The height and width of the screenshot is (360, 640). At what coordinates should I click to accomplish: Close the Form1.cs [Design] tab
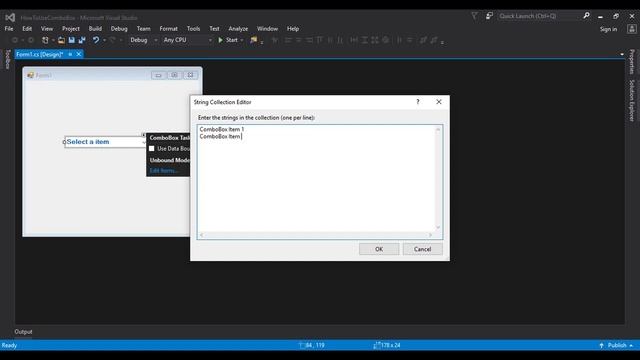click(79, 54)
